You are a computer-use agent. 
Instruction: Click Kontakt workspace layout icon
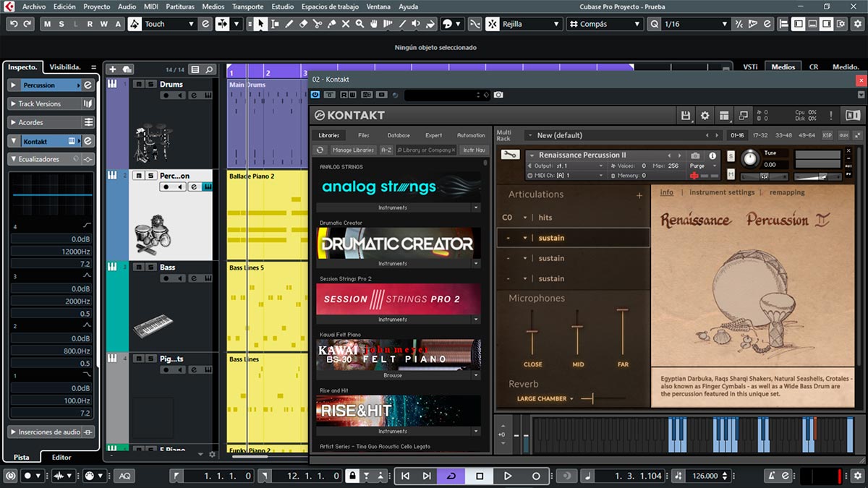724,116
